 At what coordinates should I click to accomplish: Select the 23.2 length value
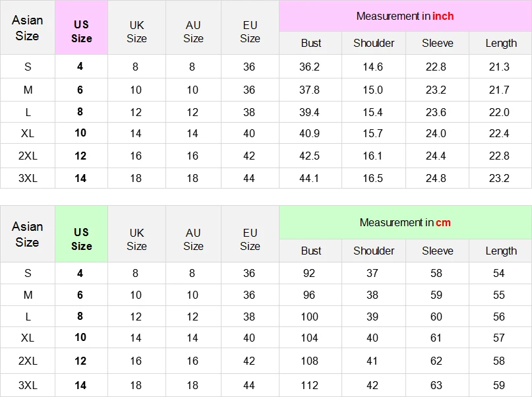[499, 178]
